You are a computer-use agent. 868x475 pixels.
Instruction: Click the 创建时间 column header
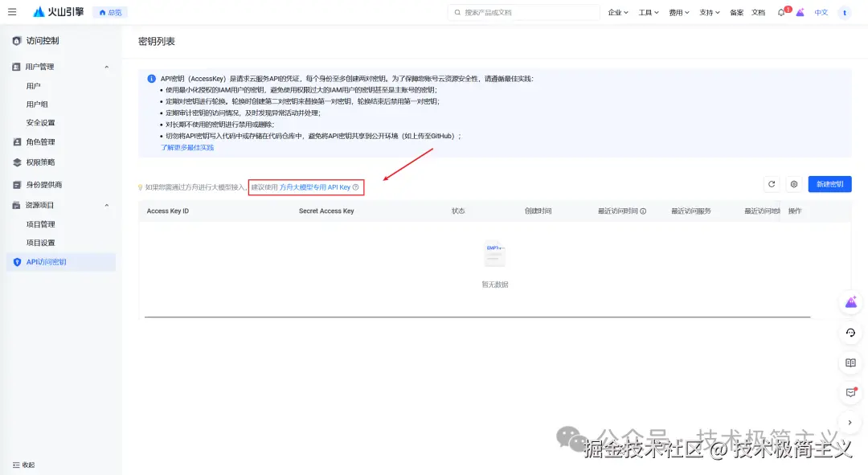pos(538,211)
